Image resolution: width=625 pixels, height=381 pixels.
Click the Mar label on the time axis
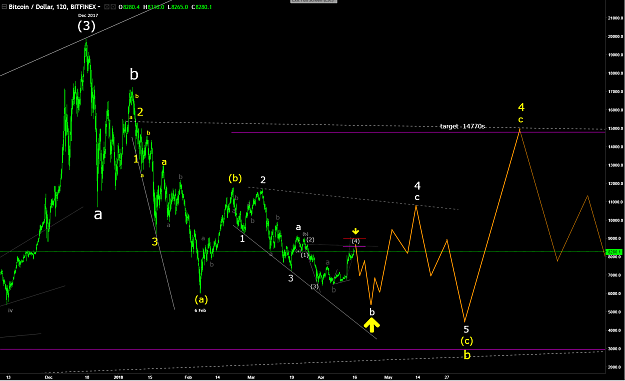pos(251,377)
